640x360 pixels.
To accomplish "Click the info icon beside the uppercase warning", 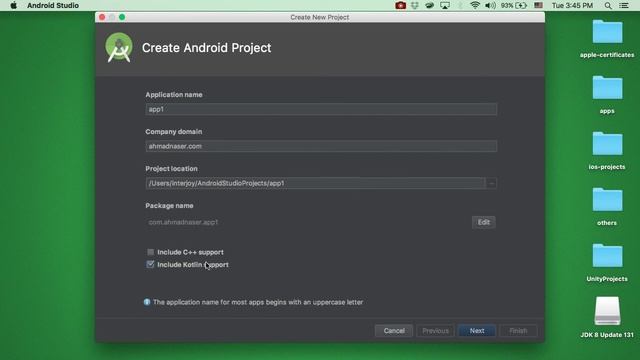I will [x=147, y=302].
